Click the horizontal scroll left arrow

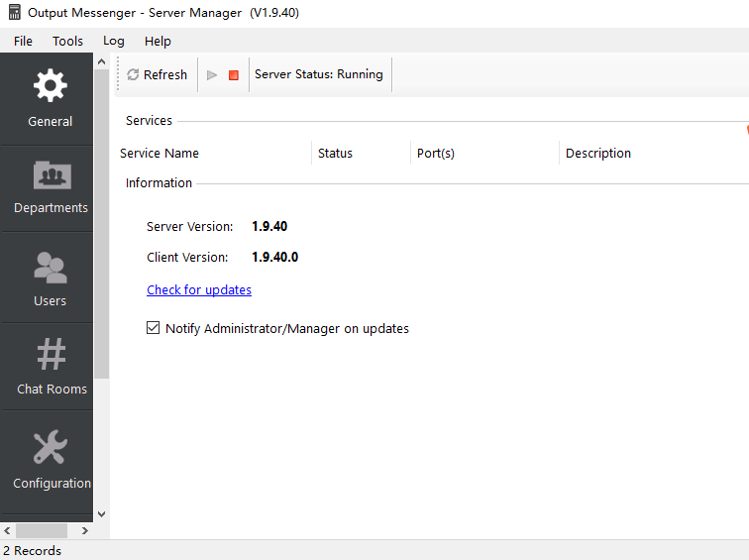pos(7,530)
